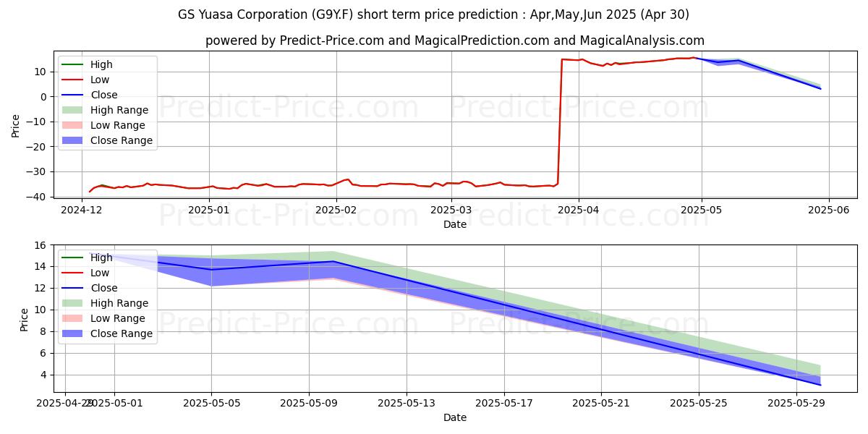Image resolution: width=868 pixels, height=434 pixels.
Task: Click the High Range green swatch in top legend
Action: 73,110
